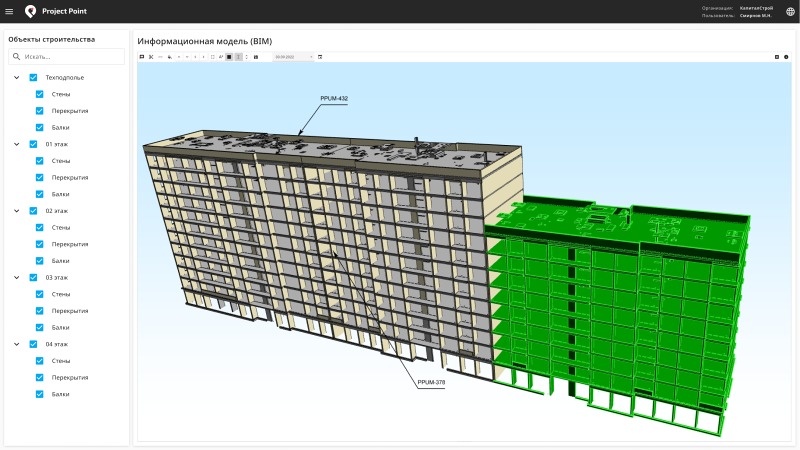
Task: Click the info icon at viewer top-right
Action: [786, 57]
